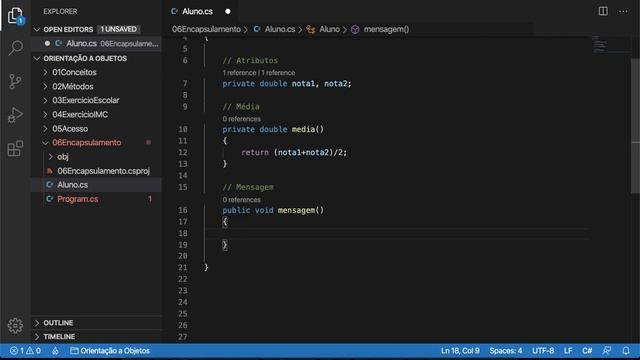Screen dimensions: 640x360
Task: Click the return statement on line 12
Action: (293, 153)
